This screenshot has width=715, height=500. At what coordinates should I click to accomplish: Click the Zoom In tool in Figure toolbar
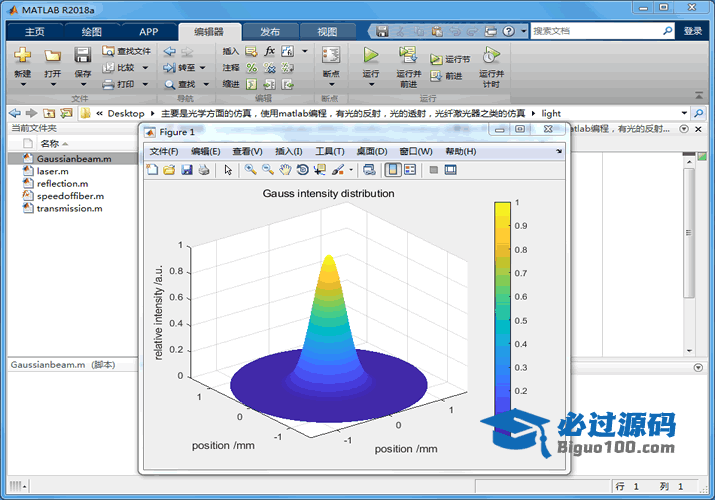point(250,170)
